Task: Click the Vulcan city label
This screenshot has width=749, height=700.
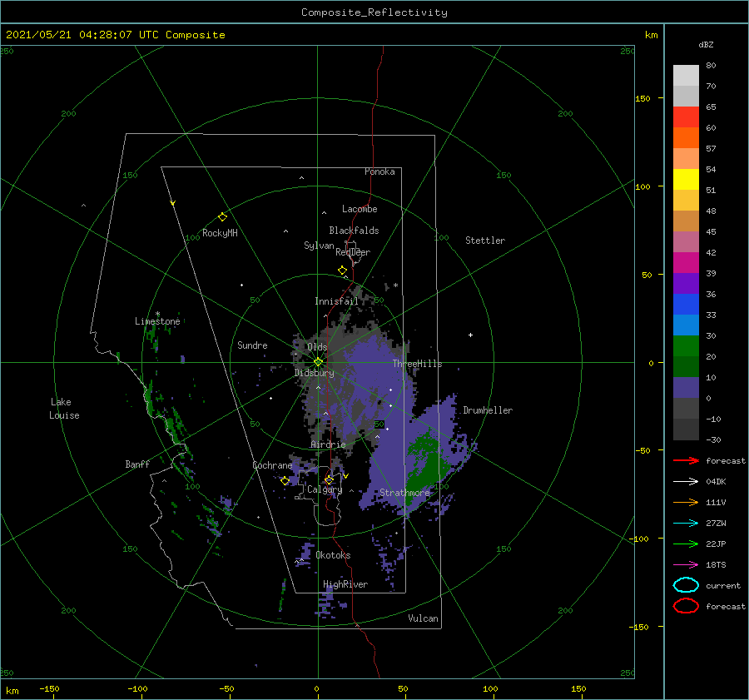Action: pos(424,618)
